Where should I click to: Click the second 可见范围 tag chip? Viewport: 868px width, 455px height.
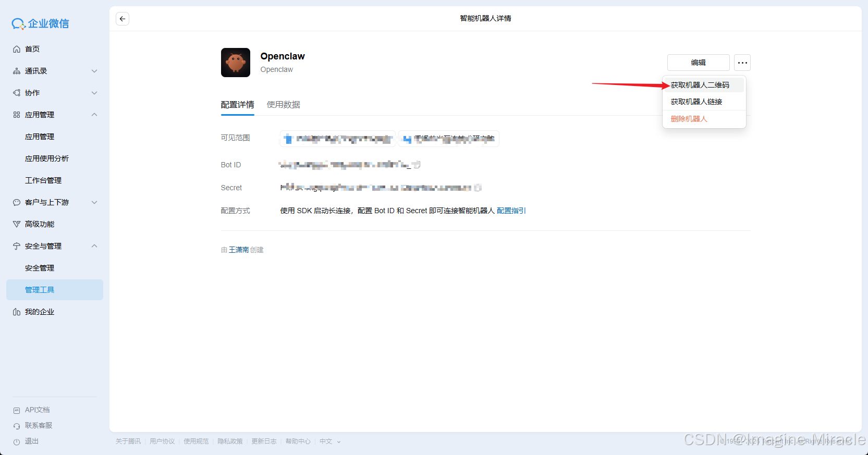click(x=449, y=139)
